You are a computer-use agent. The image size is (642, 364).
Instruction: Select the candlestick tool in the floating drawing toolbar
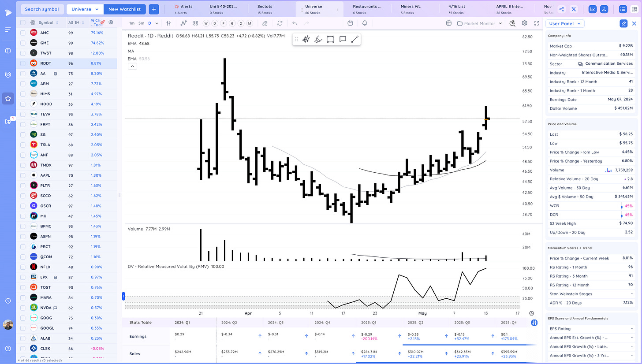pos(306,39)
